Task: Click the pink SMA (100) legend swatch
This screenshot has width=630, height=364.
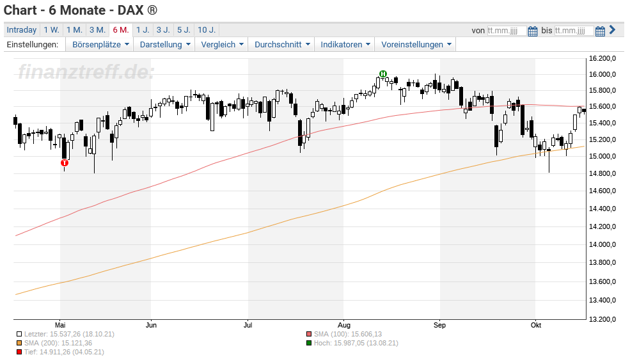Action: point(308,334)
